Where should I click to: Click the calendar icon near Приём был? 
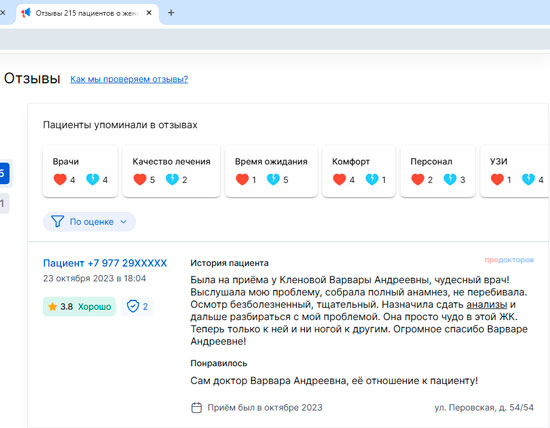coord(196,408)
